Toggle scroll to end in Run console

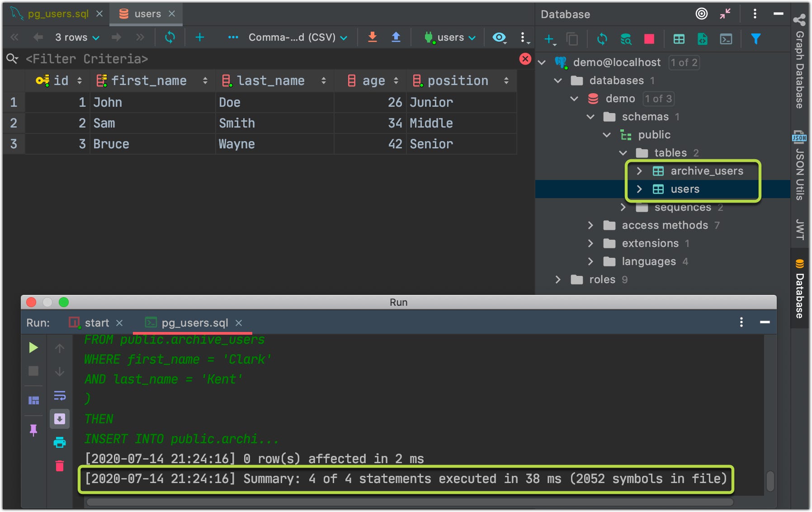(60, 419)
